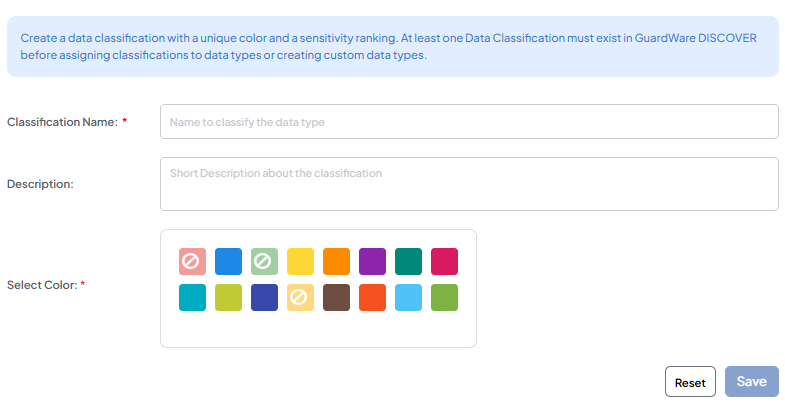Pick the yellow color swatch
The image size is (785, 402).
(300, 261)
